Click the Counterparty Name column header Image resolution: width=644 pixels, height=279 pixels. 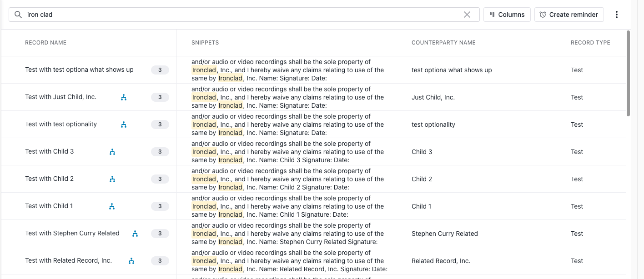coord(443,43)
